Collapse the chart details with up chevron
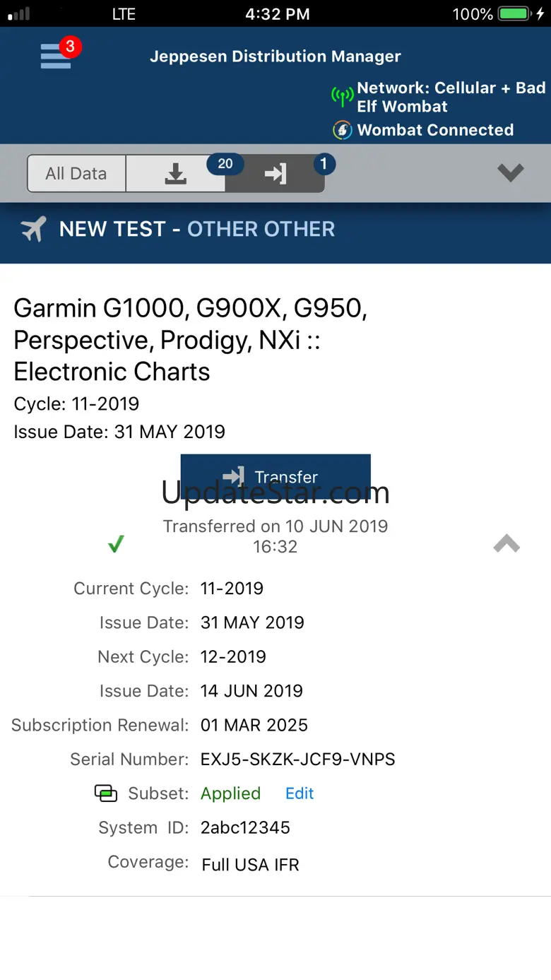Image resolution: width=551 pixels, height=980 pixels. [x=506, y=543]
